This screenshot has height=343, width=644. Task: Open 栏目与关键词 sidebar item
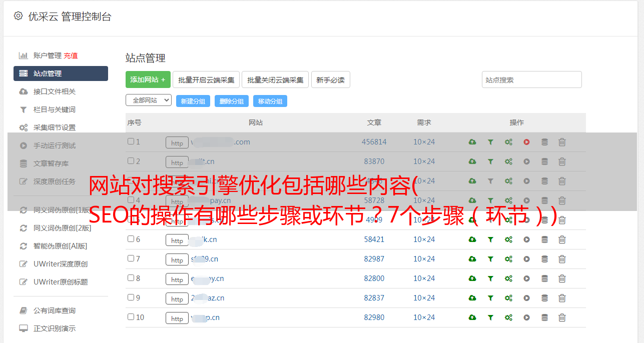click(x=55, y=109)
